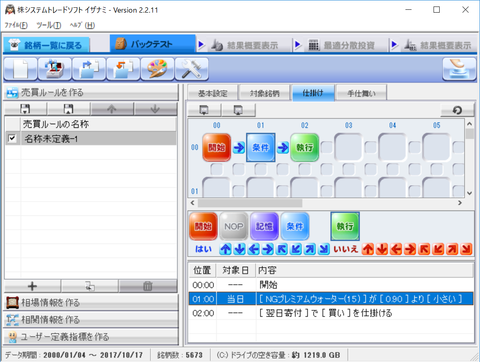This screenshot has width=480, height=362.
Task: Select the 仕掛け tab
Action: 313,93
